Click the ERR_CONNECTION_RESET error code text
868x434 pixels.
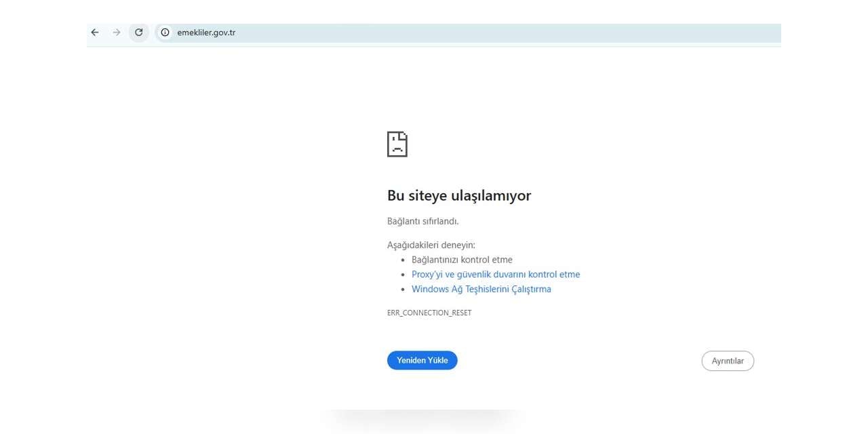point(429,313)
